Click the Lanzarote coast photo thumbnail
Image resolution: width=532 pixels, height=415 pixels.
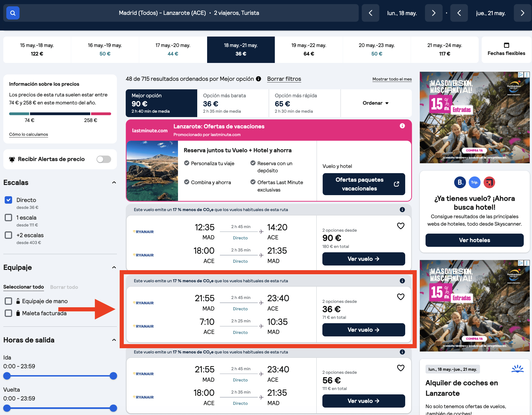click(x=152, y=171)
